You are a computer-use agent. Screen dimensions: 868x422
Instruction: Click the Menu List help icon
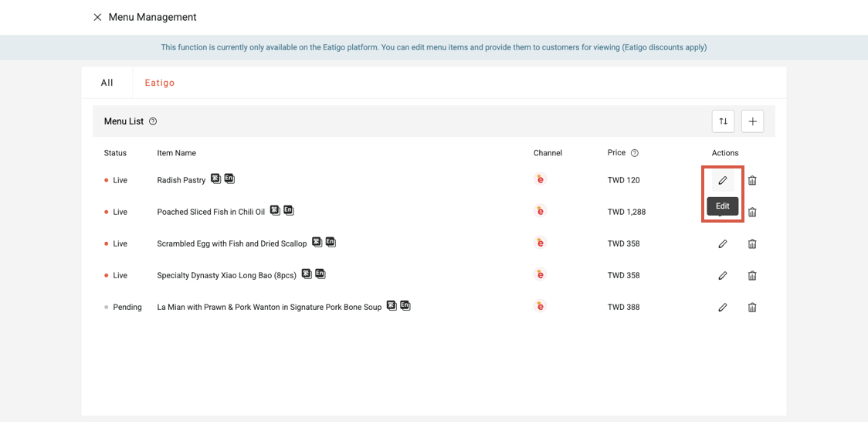153,121
